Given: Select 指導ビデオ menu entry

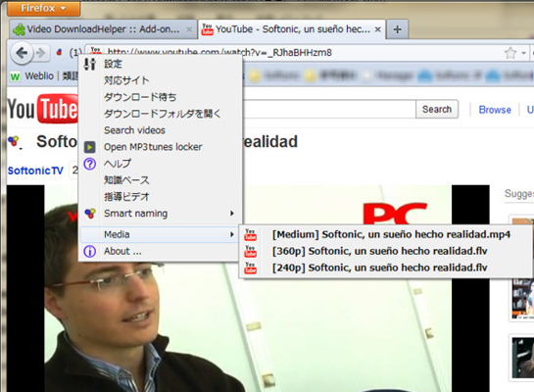Looking at the screenshot, I should (160, 197).
